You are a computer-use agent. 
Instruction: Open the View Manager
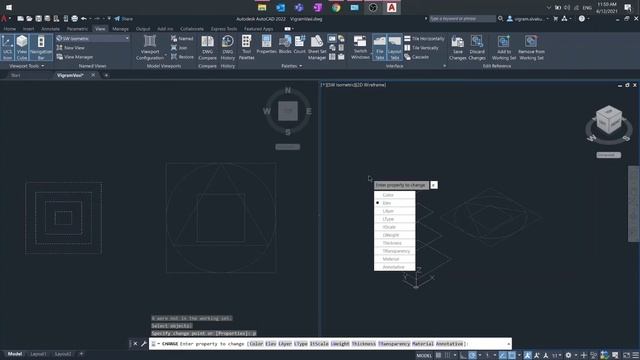click(x=75, y=57)
